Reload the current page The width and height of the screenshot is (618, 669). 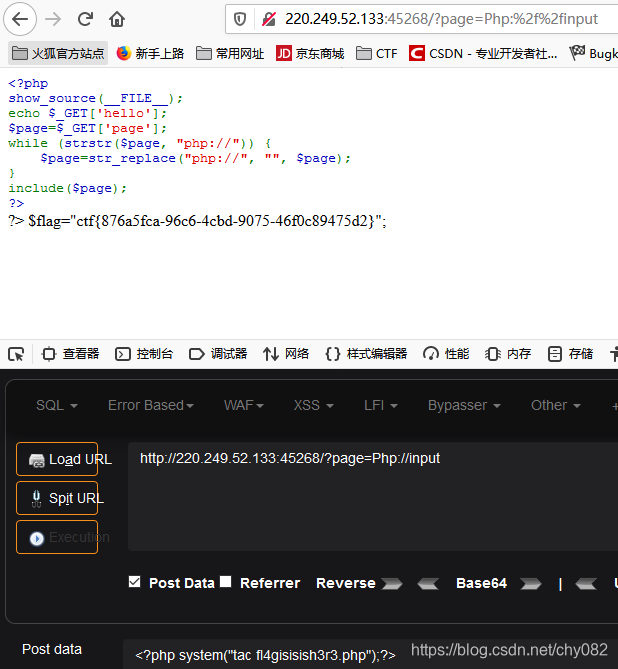85,19
